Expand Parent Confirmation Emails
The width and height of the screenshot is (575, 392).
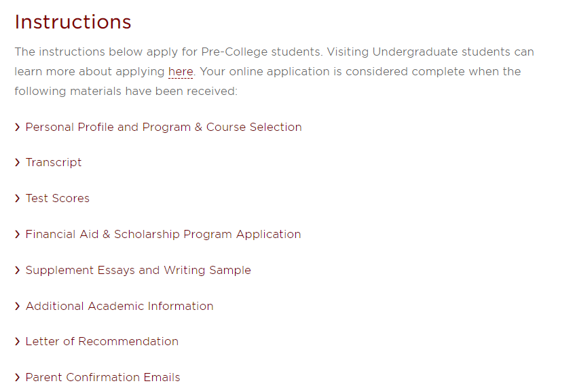103,378
